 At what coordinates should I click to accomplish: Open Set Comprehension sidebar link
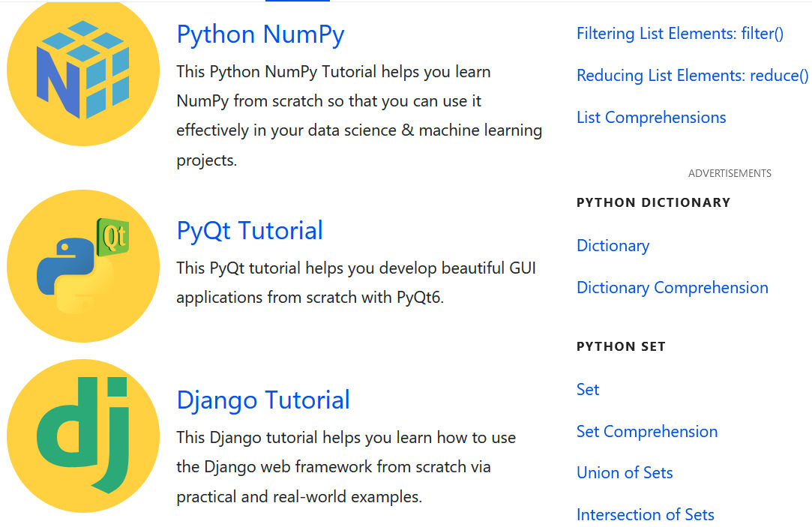coord(647,431)
